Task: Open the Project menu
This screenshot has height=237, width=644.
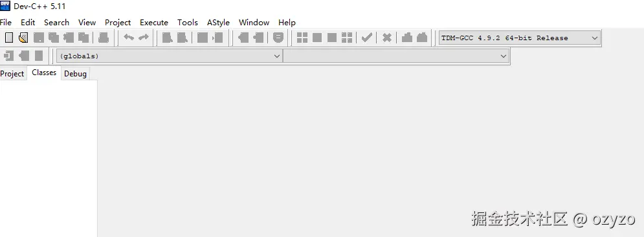Action: click(118, 22)
